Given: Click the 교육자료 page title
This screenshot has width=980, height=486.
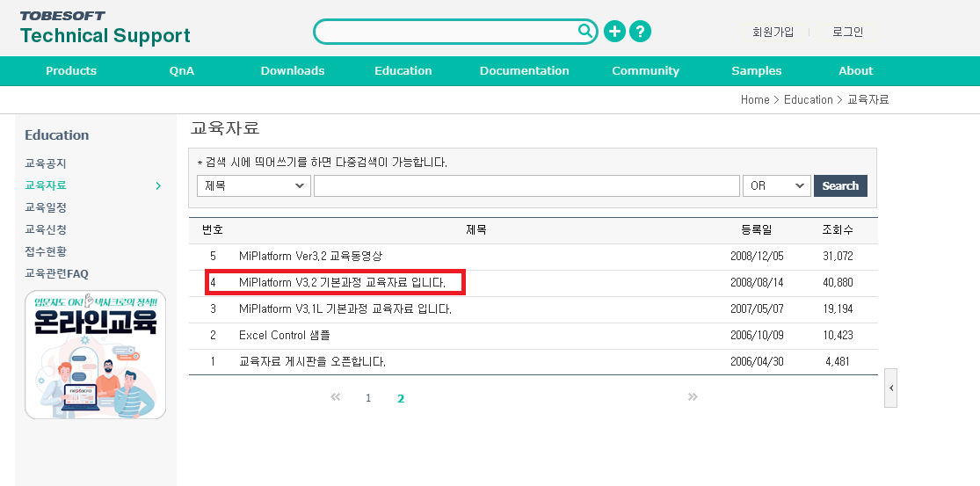Looking at the screenshot, I should (x=225, y=128).
